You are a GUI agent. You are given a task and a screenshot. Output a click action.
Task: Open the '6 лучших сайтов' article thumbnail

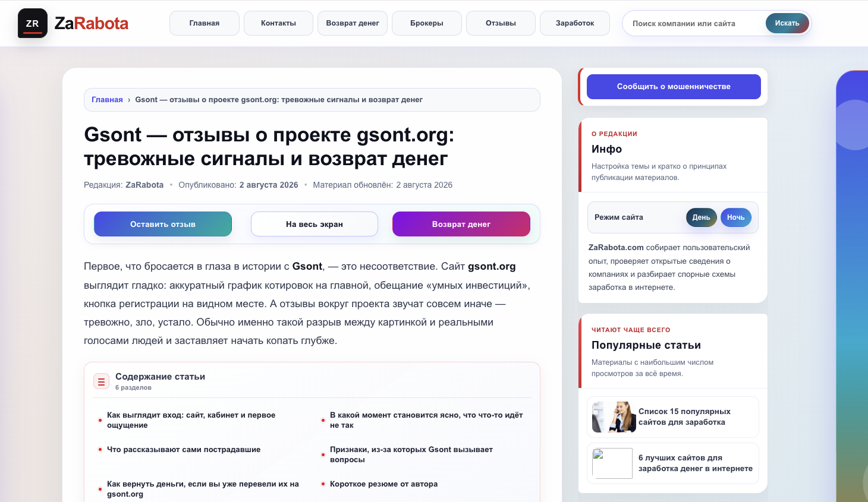pyautogui.click(x=612, y=463)
